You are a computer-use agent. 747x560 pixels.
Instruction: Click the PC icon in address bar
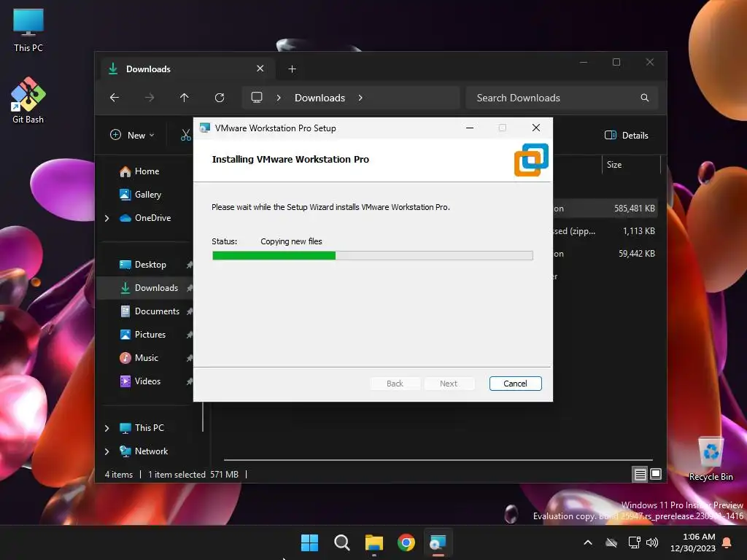tap(257, 98)
